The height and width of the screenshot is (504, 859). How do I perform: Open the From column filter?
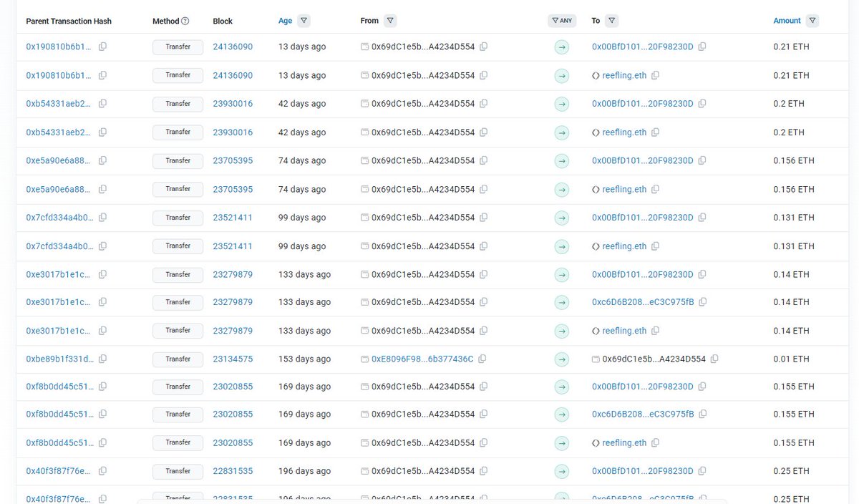coord(390,21)
